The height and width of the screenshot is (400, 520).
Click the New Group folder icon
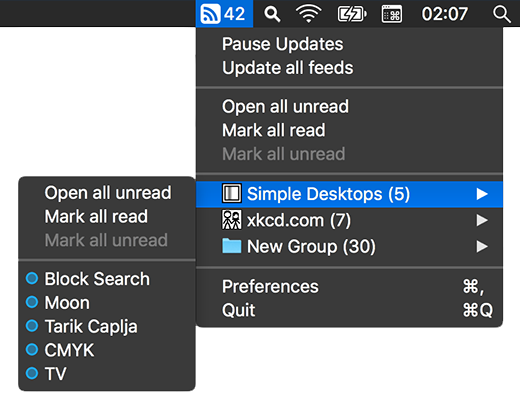pos(232,246)
